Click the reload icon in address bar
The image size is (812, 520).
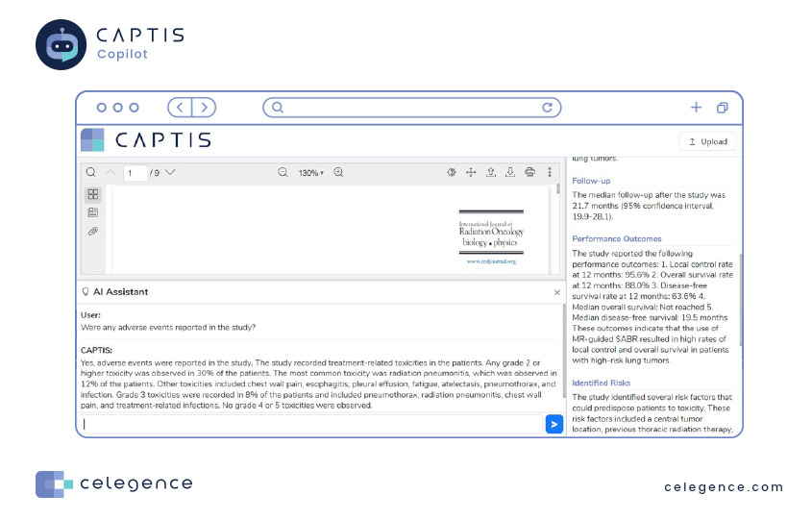click(547, 108)
